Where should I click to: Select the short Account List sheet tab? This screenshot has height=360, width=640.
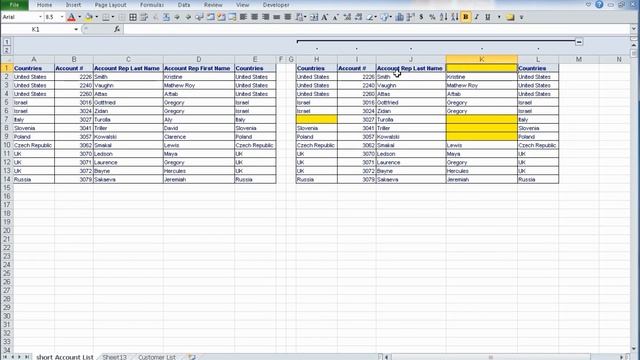64,357
